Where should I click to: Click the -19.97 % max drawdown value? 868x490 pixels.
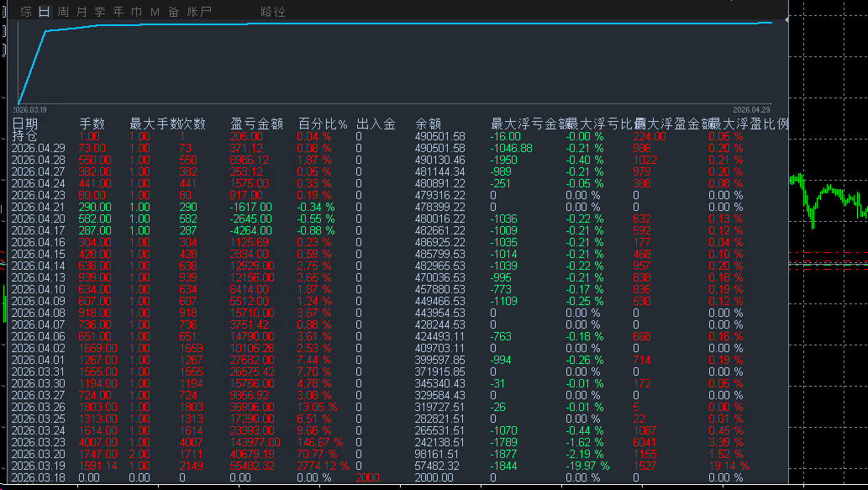click(x=587, y=466)
